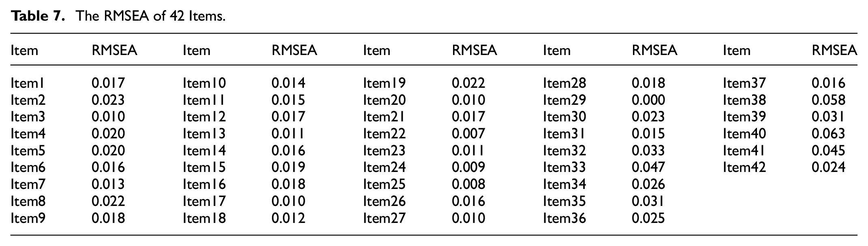Screen dimensions: 868x246
Task: Click the RMSEA value 0.017 for Item1
Action: click(x=108, y=83)
